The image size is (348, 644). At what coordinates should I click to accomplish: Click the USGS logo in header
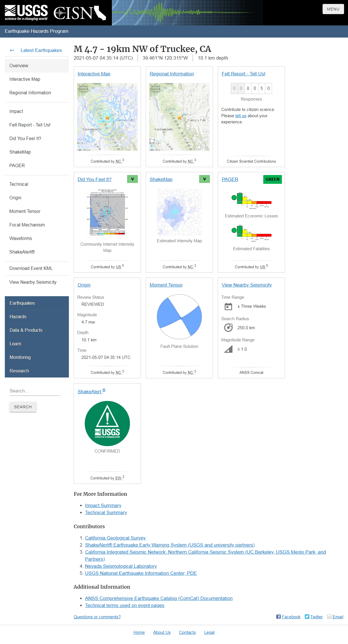click(x=26, y=13)
